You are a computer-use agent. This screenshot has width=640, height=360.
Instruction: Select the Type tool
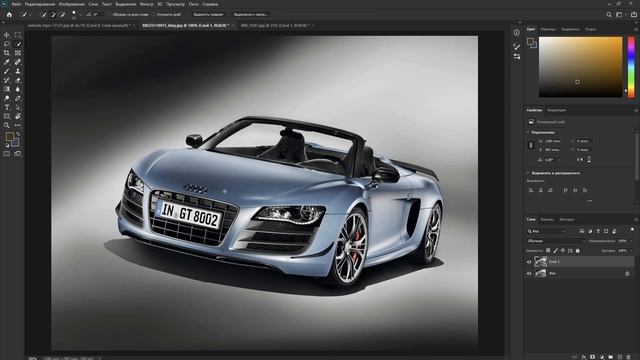point(7,107)
